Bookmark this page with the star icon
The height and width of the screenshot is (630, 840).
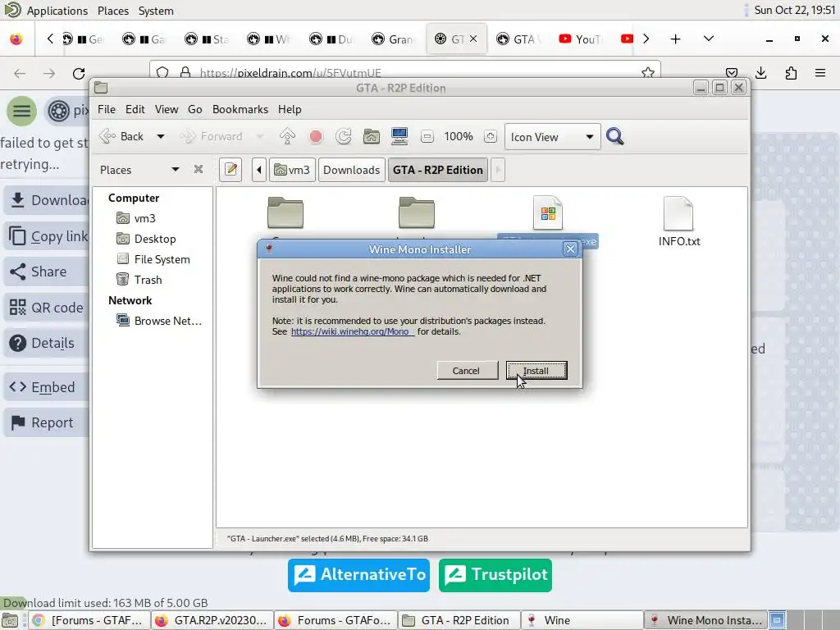[x=648, y=73]
